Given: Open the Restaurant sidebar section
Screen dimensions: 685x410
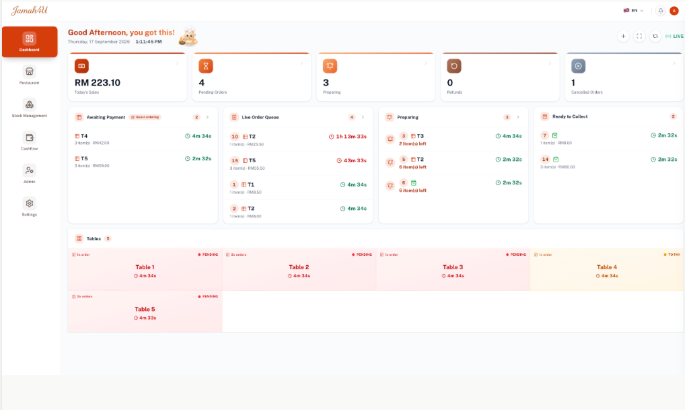Looking at the screenshot, I should (29, 75).
